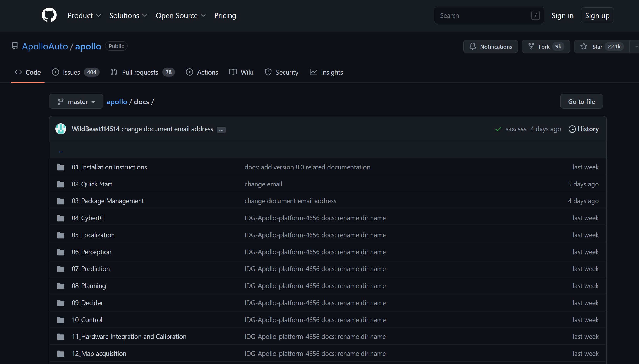Click the repository icon beside ApolloAuto

coord(15,46)
